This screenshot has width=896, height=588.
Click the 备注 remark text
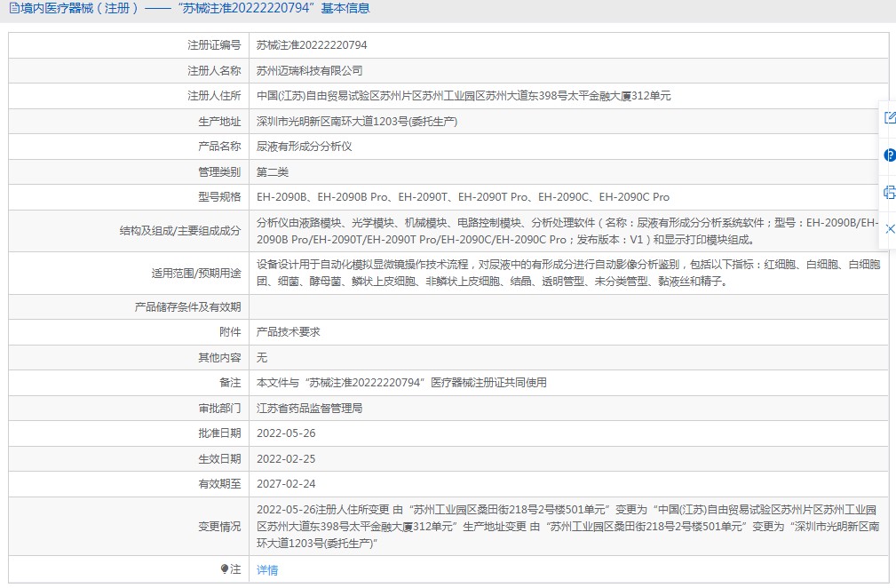(401, 383)
